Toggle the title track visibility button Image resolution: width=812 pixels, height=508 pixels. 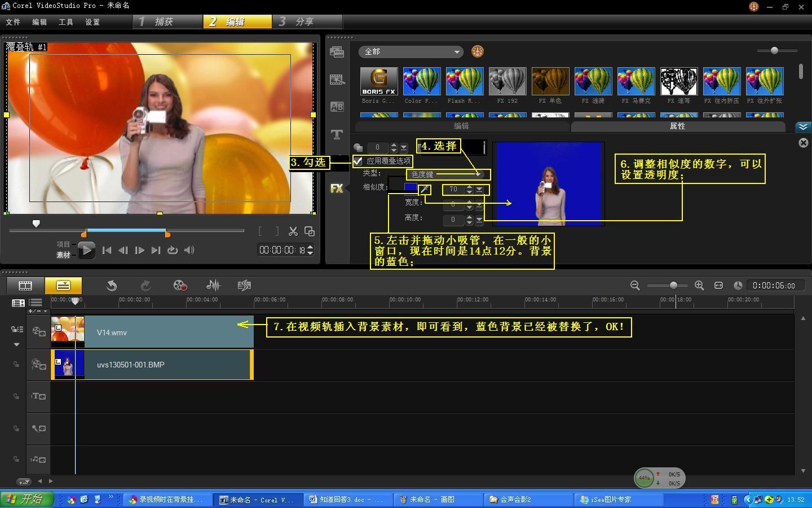tap(39, 396)
